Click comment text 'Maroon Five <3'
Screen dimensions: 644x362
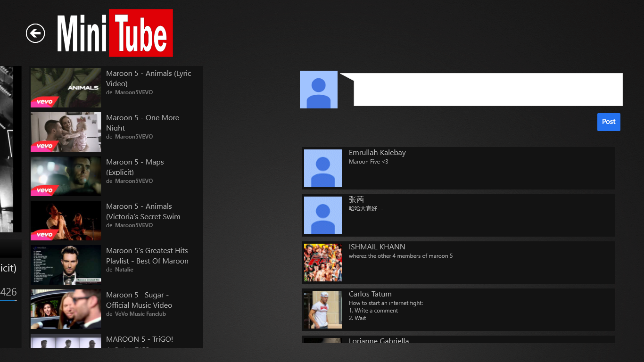(369, 162)
